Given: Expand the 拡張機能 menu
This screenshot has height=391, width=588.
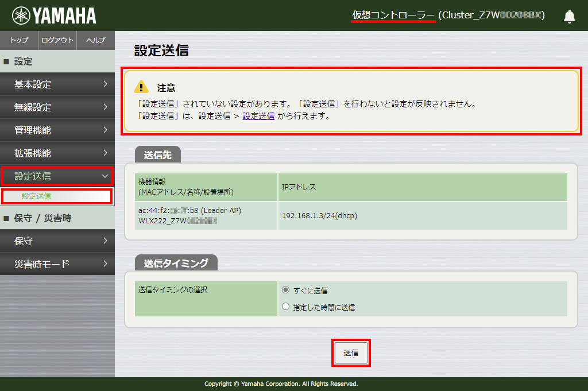Looking at the screenshot, I should click(x=57, y=153).
